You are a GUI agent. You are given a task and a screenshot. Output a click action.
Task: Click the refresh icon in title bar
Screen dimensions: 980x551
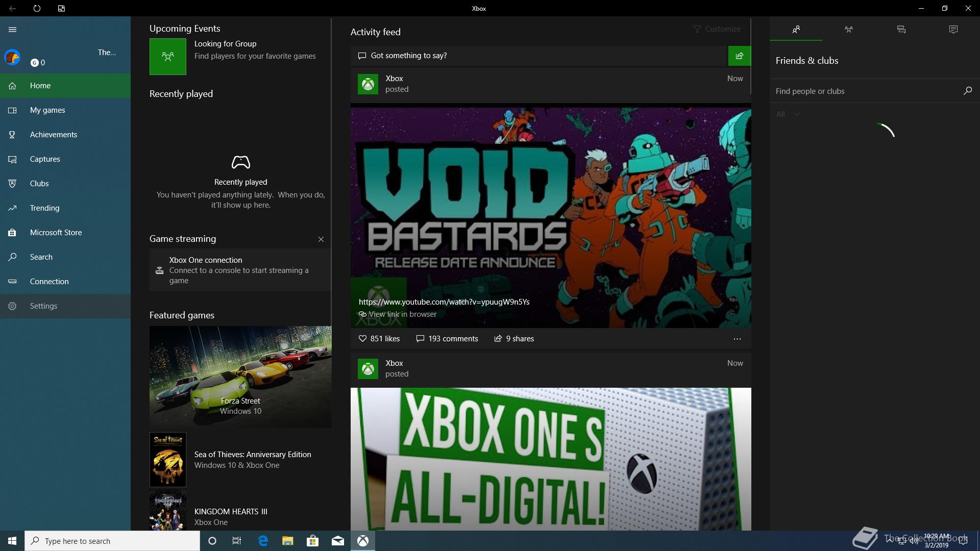pos(37,9)
